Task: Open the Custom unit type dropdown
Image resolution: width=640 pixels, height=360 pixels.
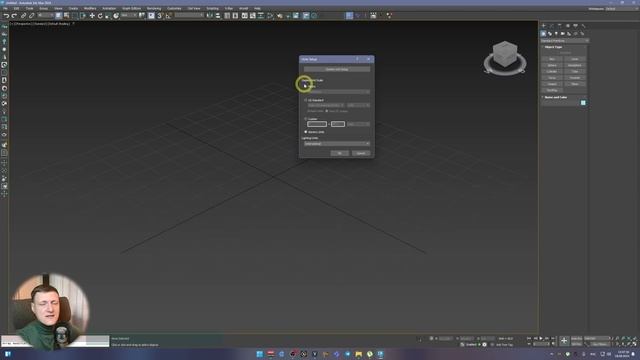Action: coord(358,124)
